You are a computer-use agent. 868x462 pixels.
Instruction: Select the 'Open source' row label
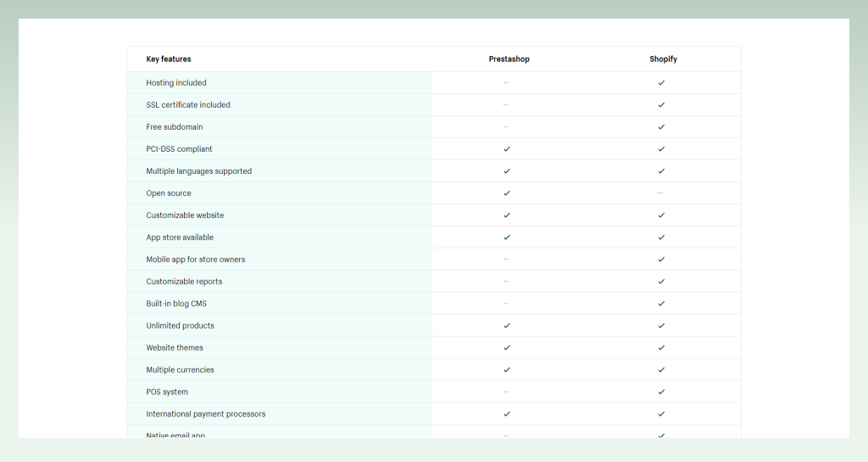pos(169,193)
